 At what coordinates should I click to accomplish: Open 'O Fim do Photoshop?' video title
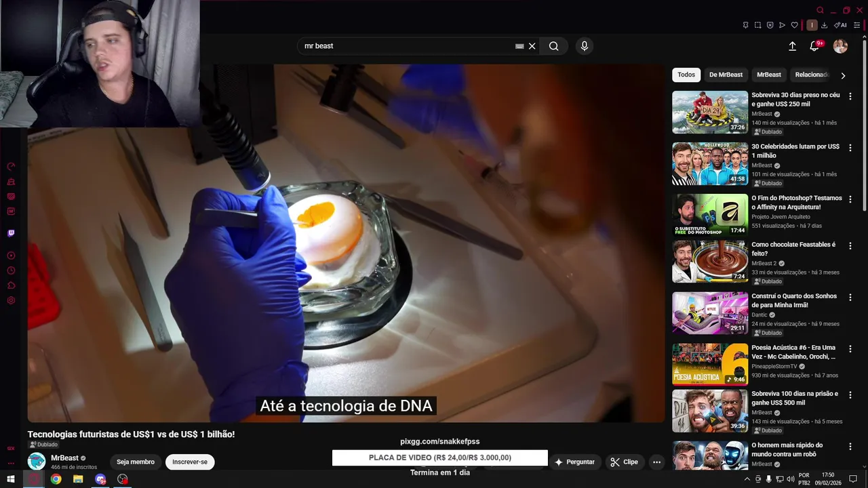pos(797,203)
